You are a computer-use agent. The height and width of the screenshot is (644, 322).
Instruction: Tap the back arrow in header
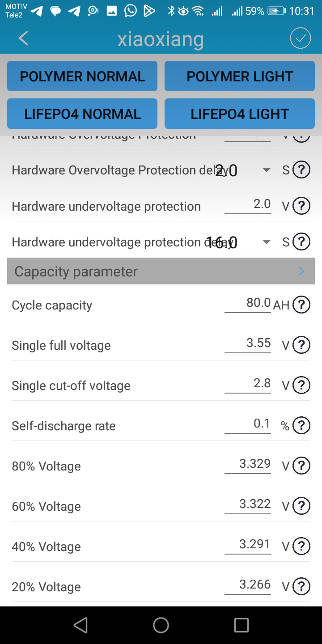(x=23, y=38)
